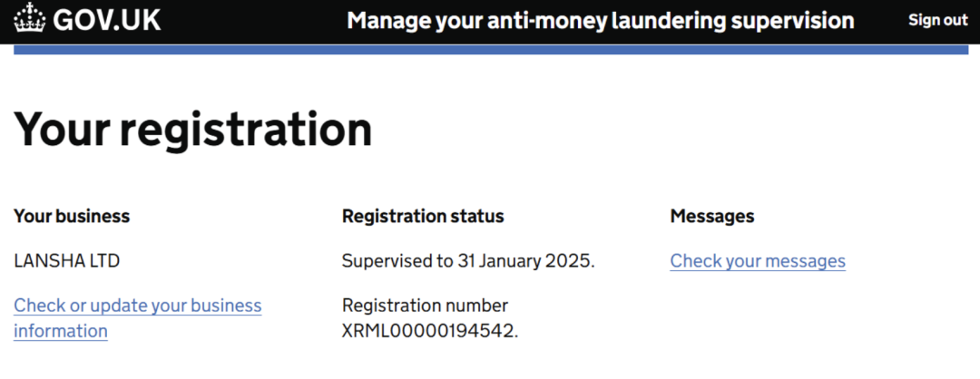Click the Your registration page heading
980x379 pixels.
193,129
